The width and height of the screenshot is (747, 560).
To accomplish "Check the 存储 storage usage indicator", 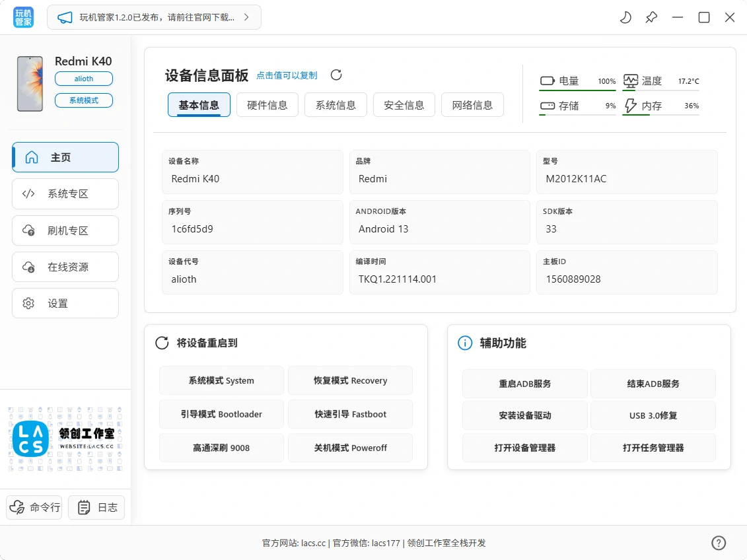I will [x=577, y=106].
